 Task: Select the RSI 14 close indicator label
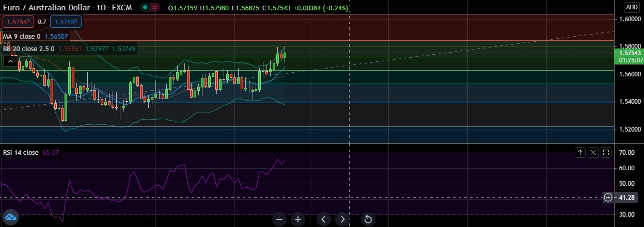click(21, 153)
